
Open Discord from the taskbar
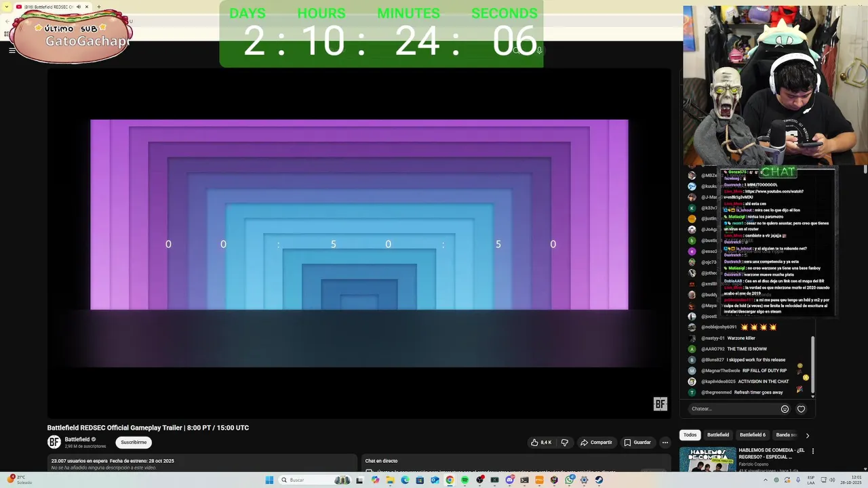(x=509, y=480)
